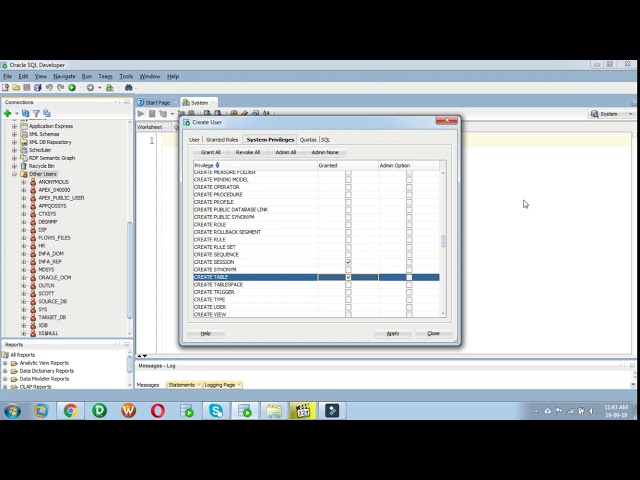The height and width of the screenshot is (480, 640).
Task: Click the Redo toolbar icon
Action: (60, 87)
